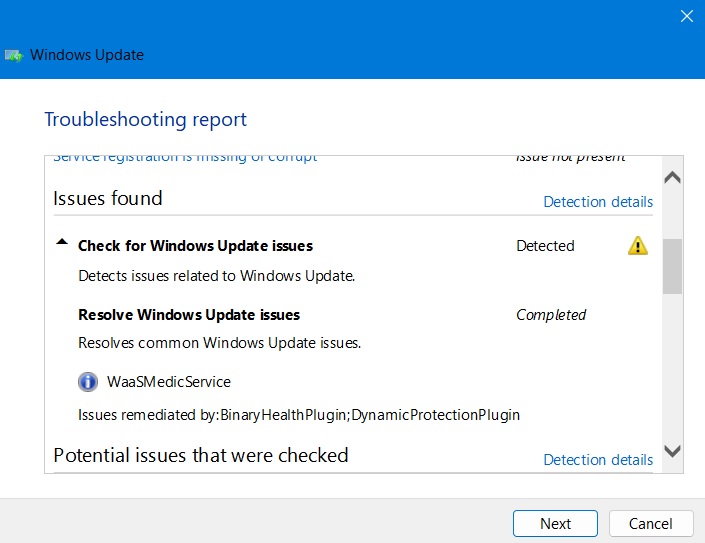Click the Troubleshooting report heading

tap(145, 120)
